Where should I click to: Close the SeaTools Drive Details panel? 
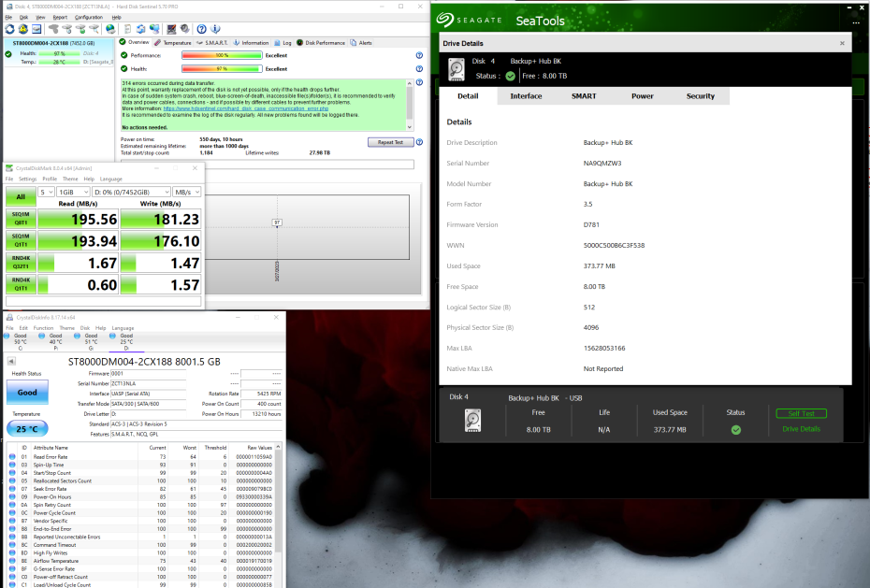(x=842, y=43)
